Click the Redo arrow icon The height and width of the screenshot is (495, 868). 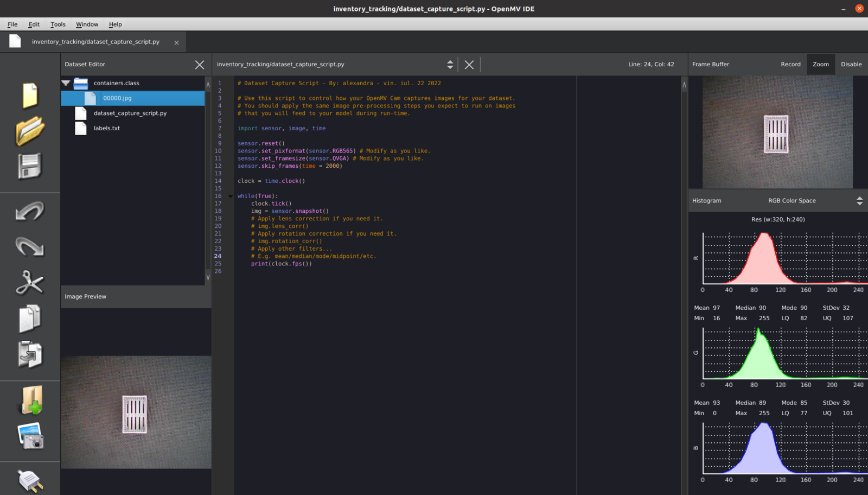click(x=30, y=246)
